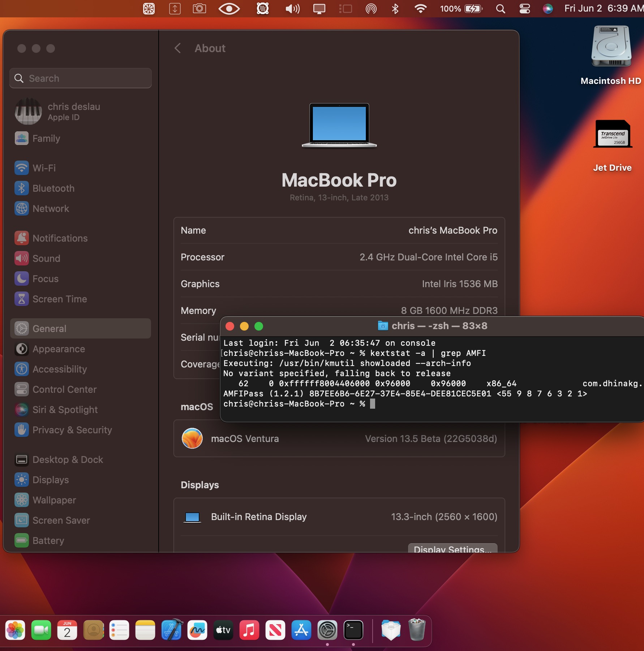
Task: Select the Jet Drive desktop icon
Action: [x=613, y=134]
